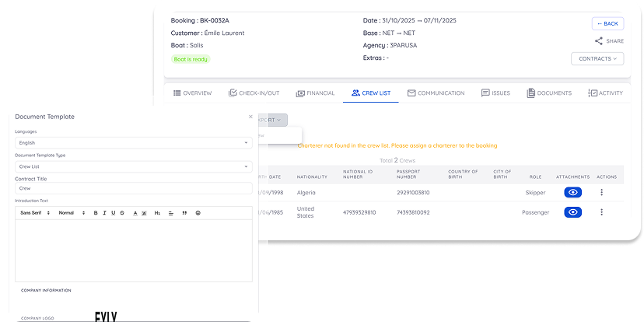This screenshot has height=332, width=644.
Task: Click national ID 47939329810
Action: [x=359, y=212]
